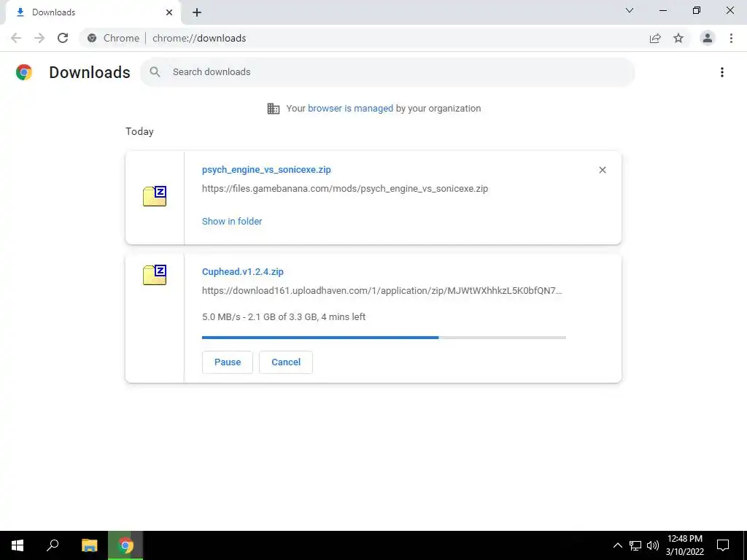Show psych_engine_vs_sonicexe.zip in folder
Viewport: 747px width, 560px height.
(232, 222)
